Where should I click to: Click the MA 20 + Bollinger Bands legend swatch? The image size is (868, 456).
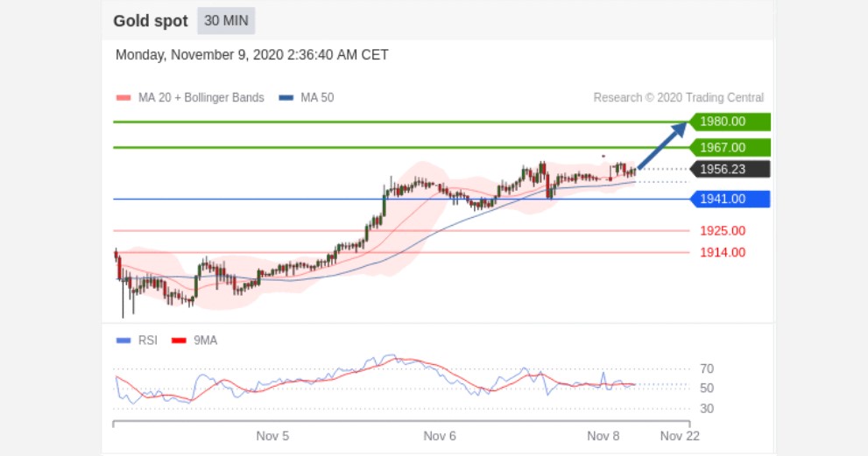pyautogui.click(x=123, y=98)
